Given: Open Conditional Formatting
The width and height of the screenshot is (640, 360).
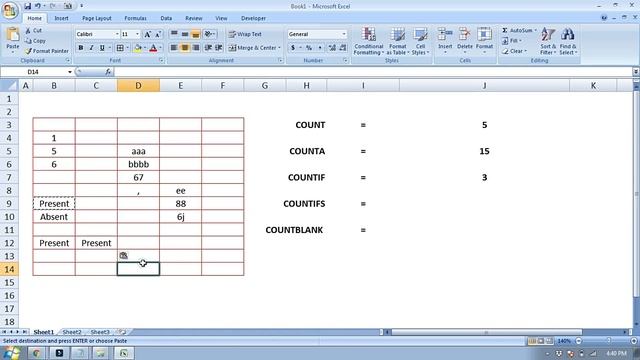Looking at the screenshot, I should coord(369,41).
